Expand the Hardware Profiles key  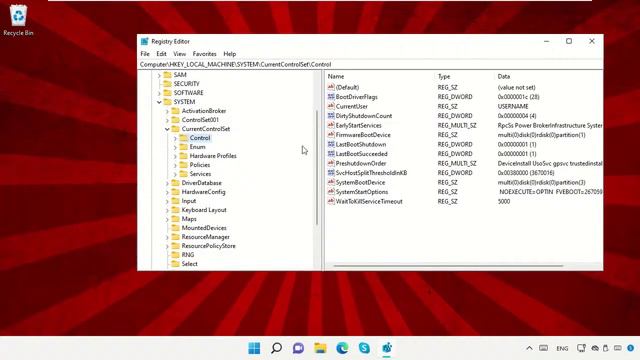click(x=176, y=156)
